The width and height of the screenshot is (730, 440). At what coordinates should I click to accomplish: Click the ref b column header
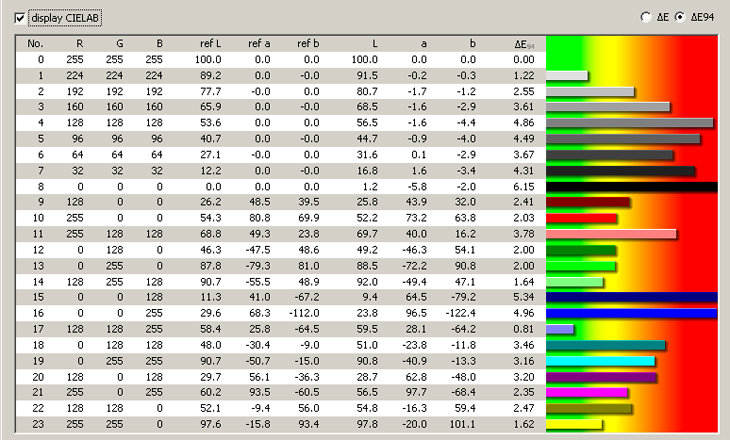coord(308,44)
